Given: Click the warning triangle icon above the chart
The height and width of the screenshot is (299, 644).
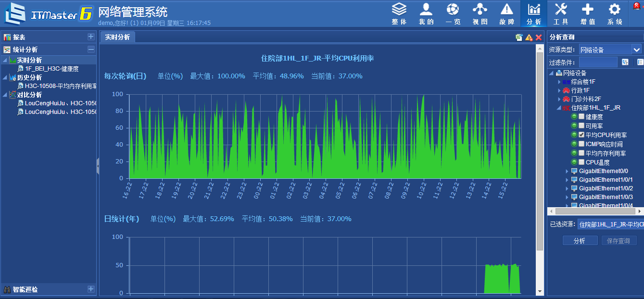Looking at the screenshot, I should [529, 37].
